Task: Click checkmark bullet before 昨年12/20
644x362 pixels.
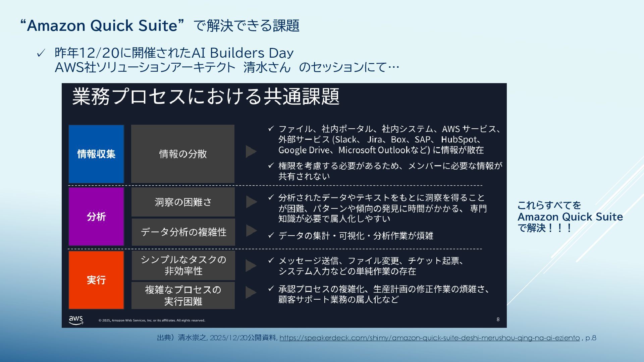Action: point(41,53)
